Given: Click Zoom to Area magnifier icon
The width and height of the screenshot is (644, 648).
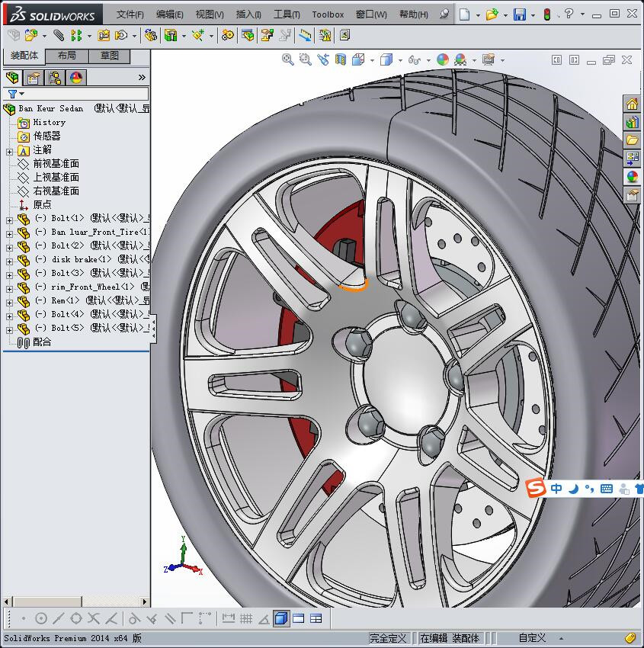Looking at the screenshot, I should coord(306,60).
